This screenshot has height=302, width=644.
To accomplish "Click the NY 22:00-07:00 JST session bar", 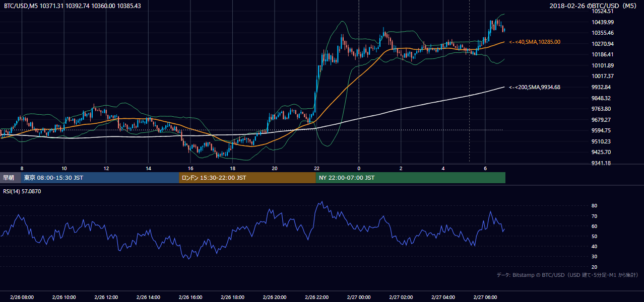I will click(x=411, y=178).
